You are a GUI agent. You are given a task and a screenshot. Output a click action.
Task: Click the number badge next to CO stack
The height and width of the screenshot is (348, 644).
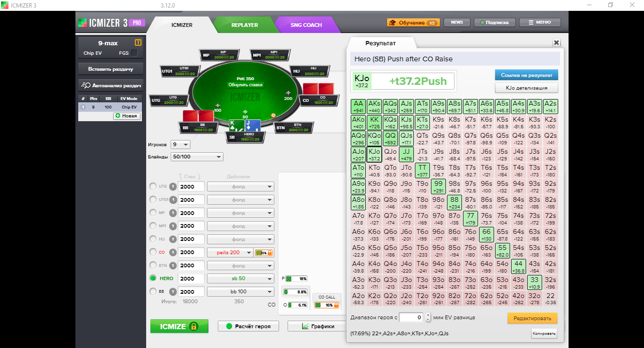tap(173, 252)
